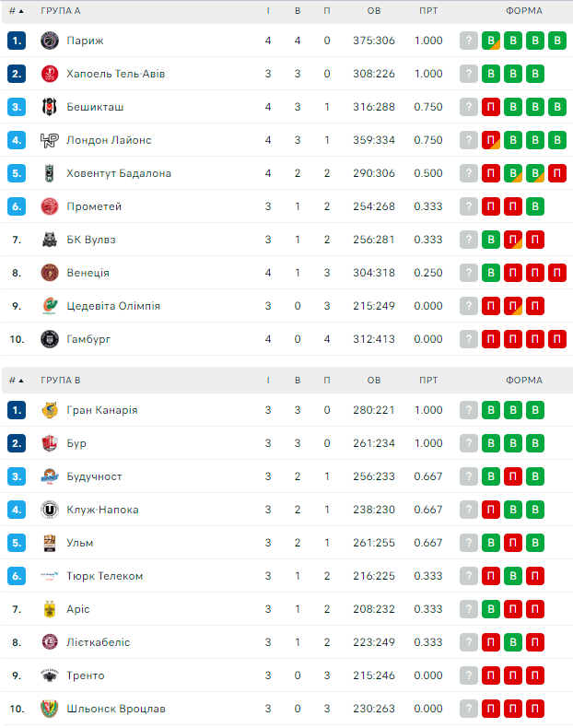This screenshot has width=573, height=728.
Task: Click the Гамбург team logo
Action: pos(50,339)
